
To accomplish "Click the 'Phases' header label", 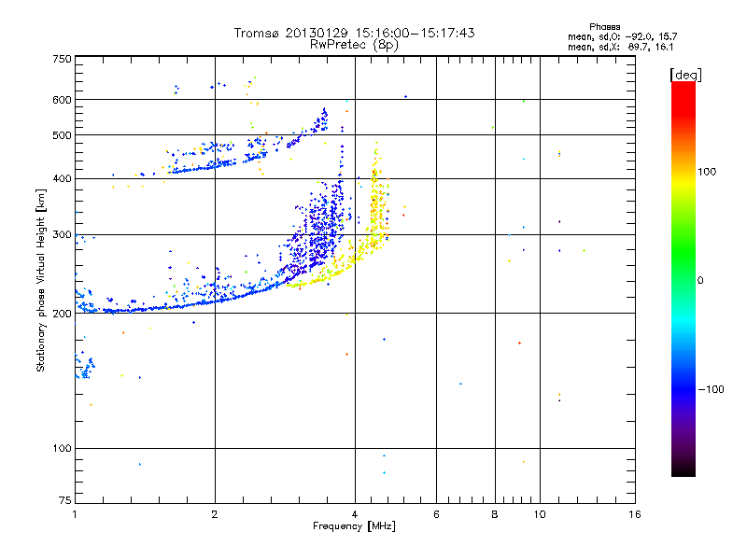I will pos(604,27).
